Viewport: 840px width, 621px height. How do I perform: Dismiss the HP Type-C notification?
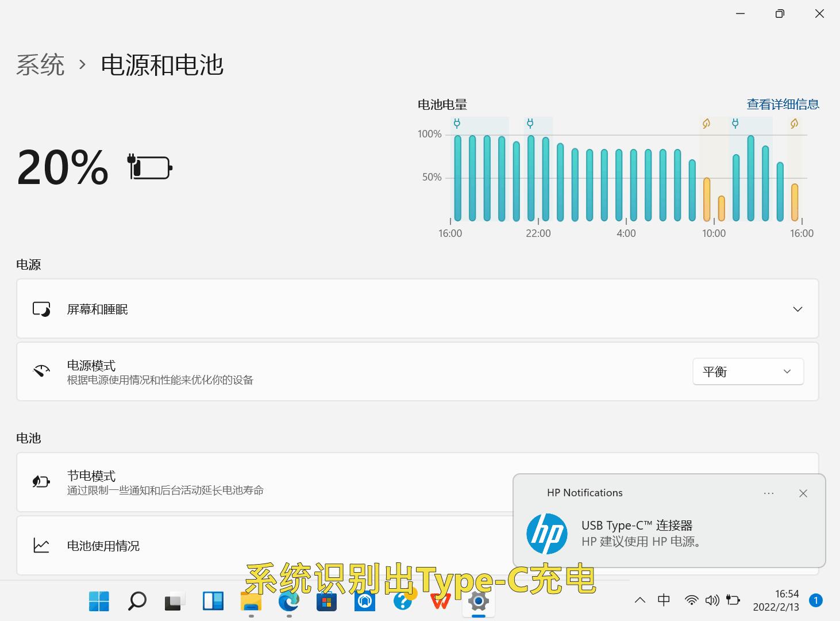click(x=803, y=493)
